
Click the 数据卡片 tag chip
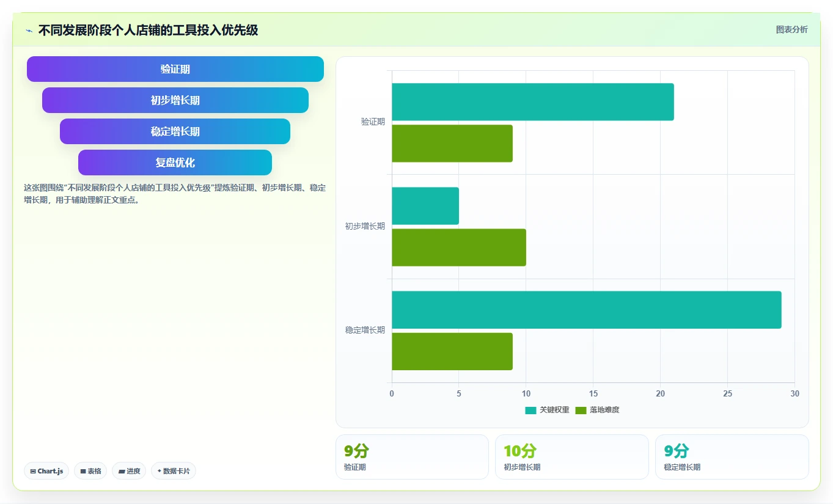(174, 471)
